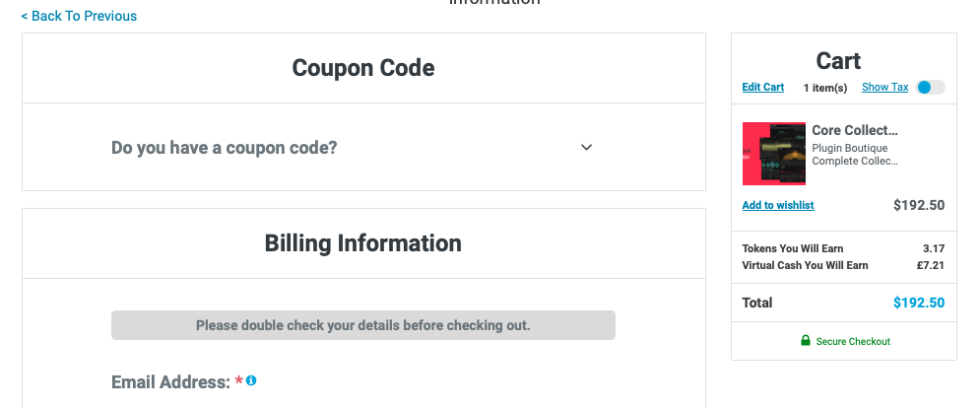Select the Core Collect... product title
Image resolution: width=980 pixels, height=408 pixels.
tap(854, 130)
